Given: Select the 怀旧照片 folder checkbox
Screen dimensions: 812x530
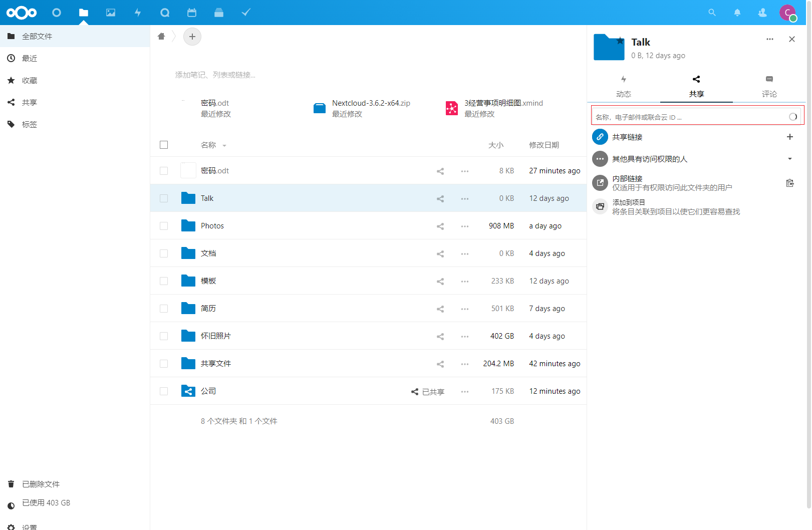Looking at the screenshot, I should coord(164,336).
